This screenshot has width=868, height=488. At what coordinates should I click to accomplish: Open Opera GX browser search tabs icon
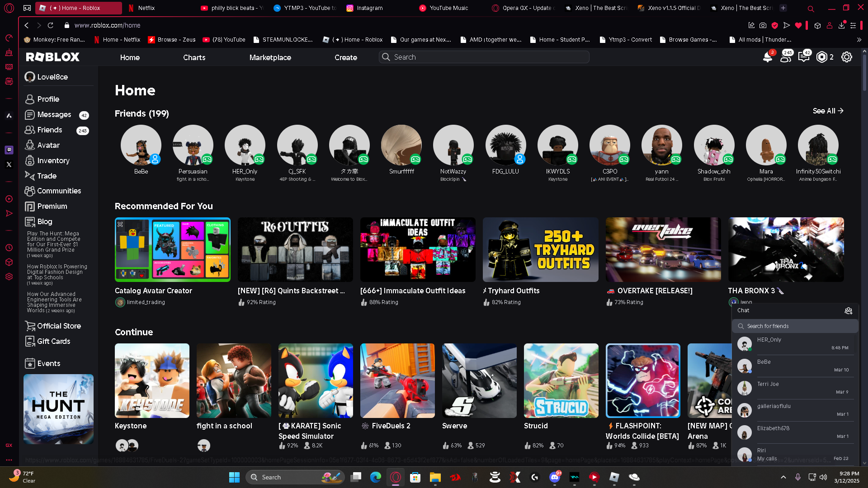tap(811, 8)
